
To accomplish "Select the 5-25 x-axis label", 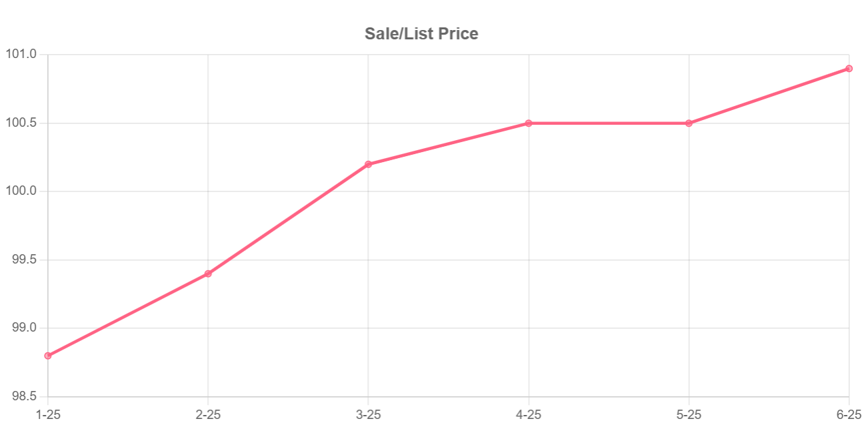I will point(689,415).
